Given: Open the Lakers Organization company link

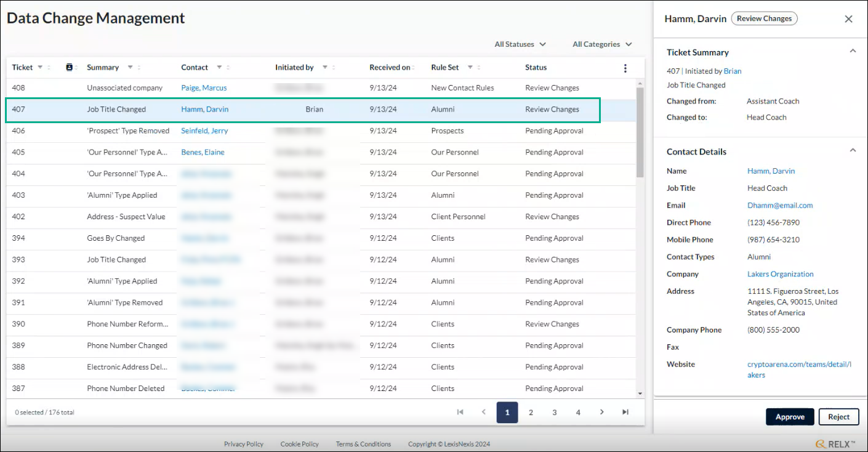Looking at the screenshot, I should coord(780,274).
